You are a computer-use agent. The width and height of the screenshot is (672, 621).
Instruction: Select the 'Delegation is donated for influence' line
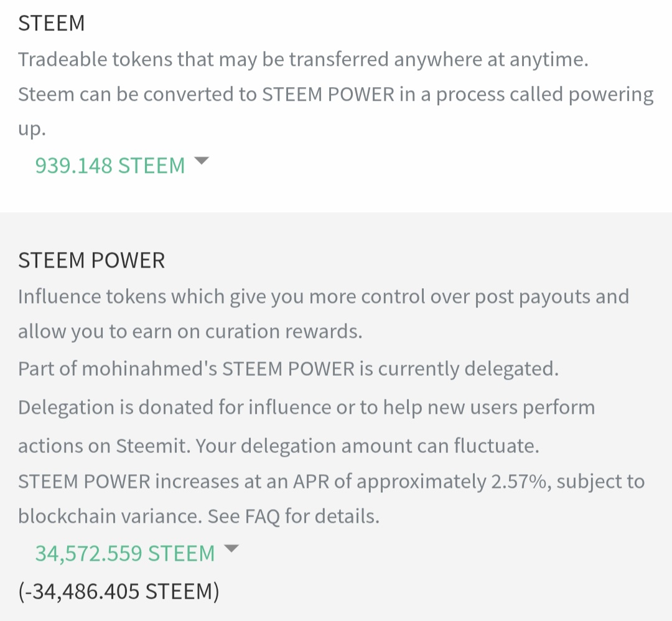click(306, 408)
